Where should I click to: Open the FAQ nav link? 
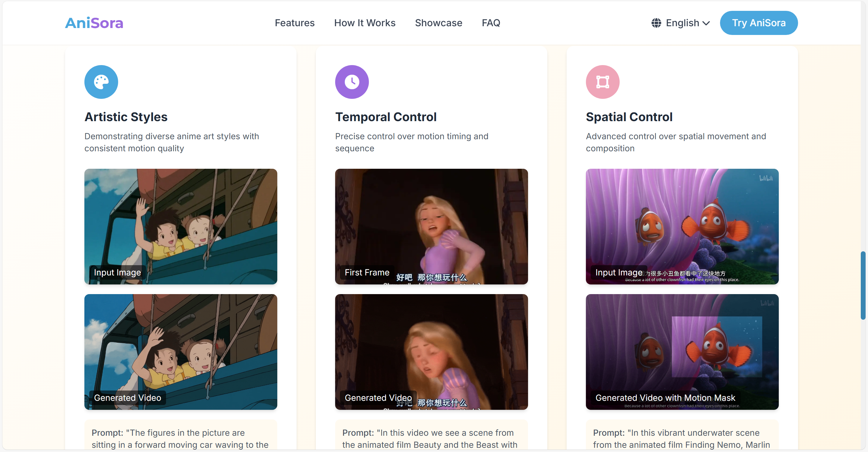(x=491, y=23)
